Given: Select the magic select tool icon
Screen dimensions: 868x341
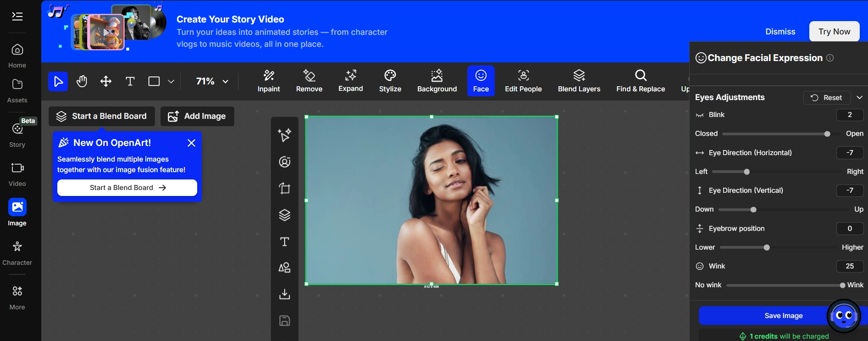Looking at the screenshot, I should [284, 135].
